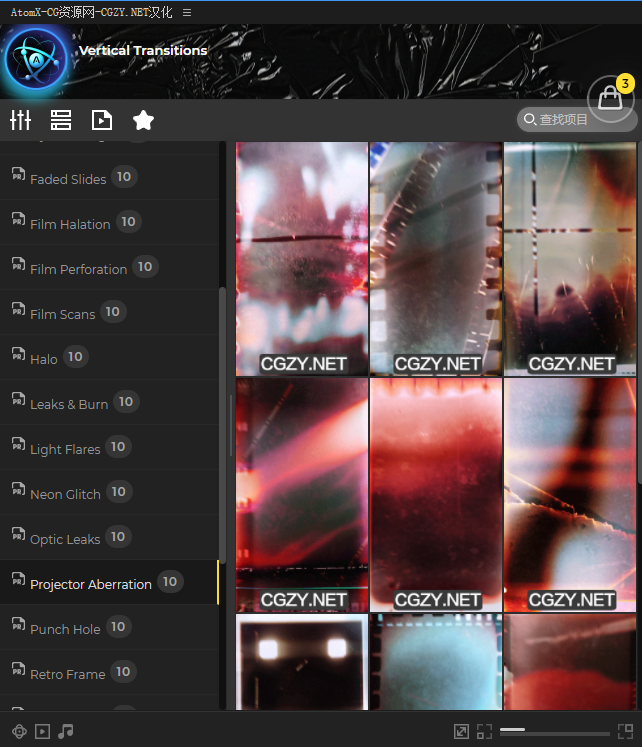The image size is (642, 747).
Task: Click the preset icon beside Leaks & Burn
Action: point(19,399)
